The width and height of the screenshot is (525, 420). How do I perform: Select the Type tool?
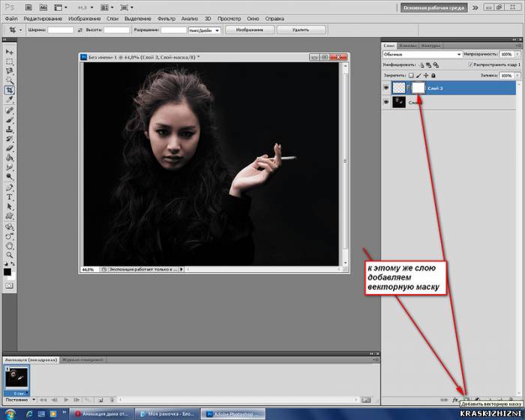click(9, 197)
